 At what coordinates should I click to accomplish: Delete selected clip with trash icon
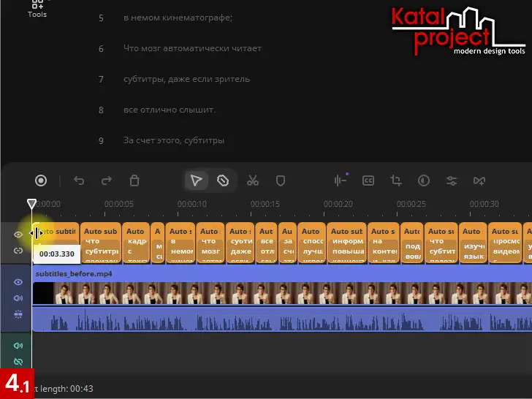click(x=134, y=180)
